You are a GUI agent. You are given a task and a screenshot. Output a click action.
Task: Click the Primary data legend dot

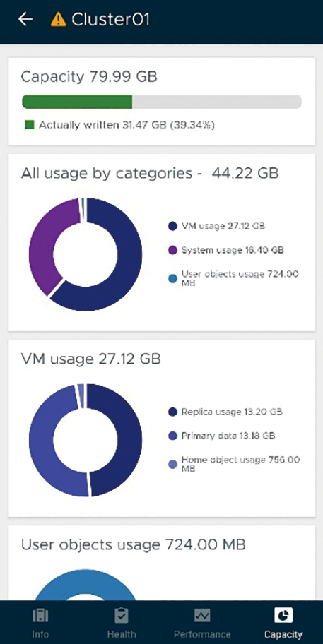point(172,436)
